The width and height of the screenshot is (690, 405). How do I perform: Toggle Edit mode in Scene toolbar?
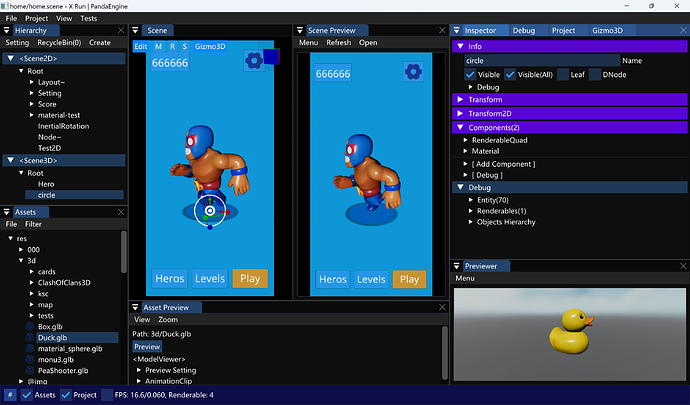pyautogui.click(x=141, y=46)
